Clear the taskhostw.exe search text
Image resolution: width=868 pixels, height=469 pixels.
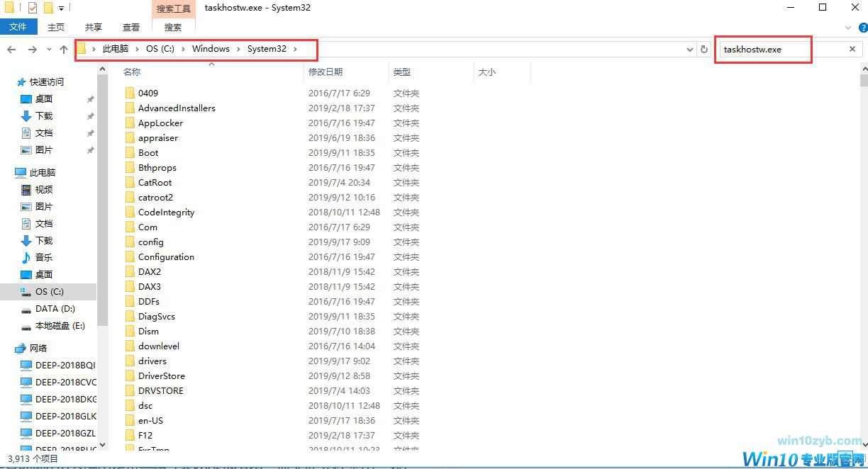click(x=852, y=50)
